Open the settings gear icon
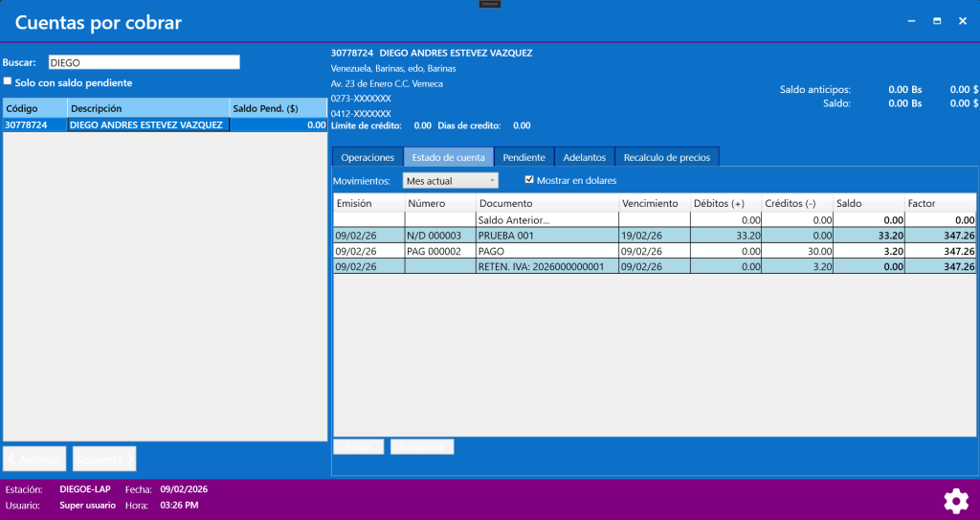This screenshot has width=980, height=520. [955, 500]
